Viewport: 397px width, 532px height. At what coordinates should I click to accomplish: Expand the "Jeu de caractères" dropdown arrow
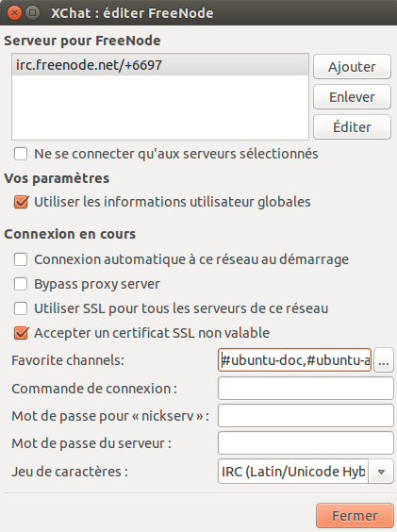381,472
